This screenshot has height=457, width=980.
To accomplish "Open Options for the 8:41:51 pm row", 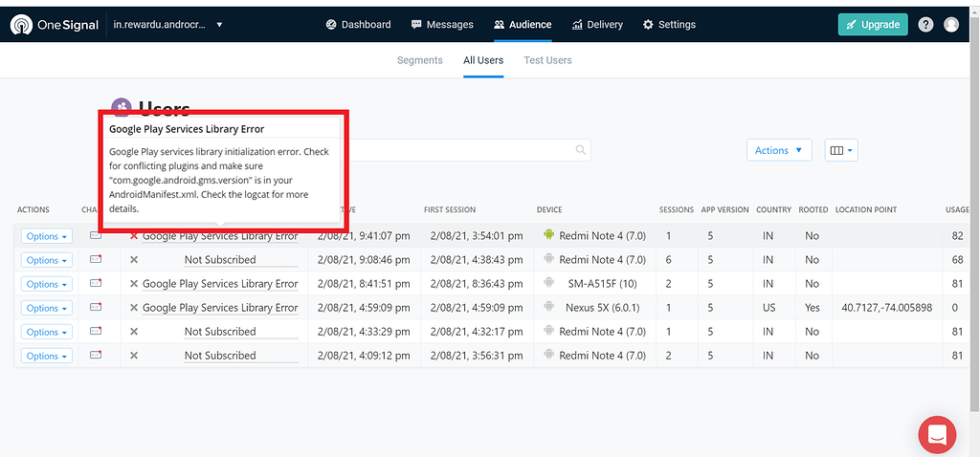I will 47,283.
